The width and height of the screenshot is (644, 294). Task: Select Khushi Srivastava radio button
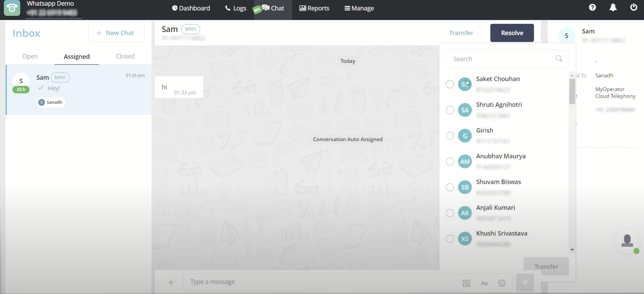tap(450, 239)
